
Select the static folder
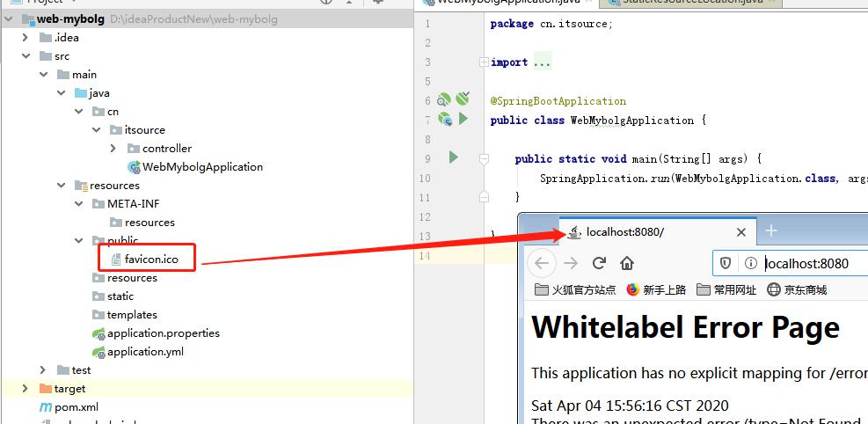[x=120, y=296]
